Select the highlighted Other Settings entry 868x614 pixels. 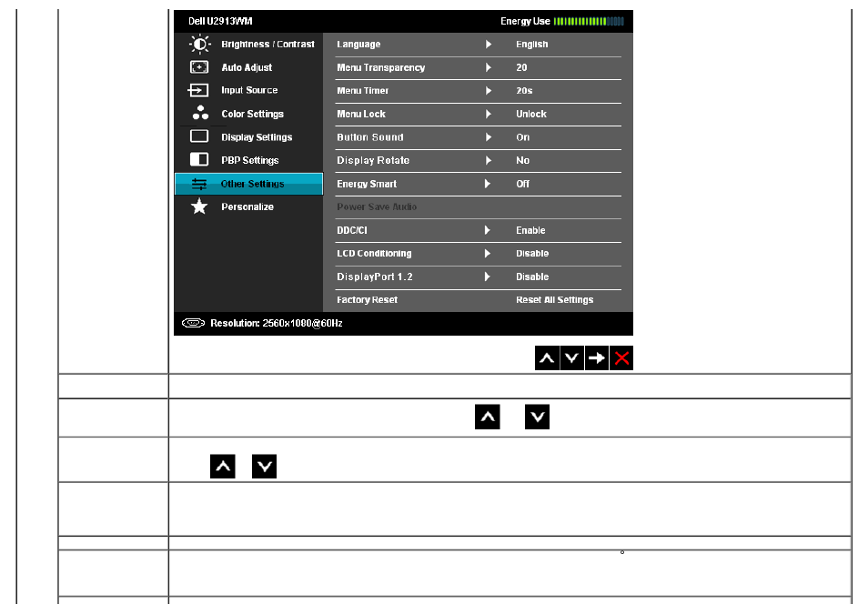(x=248, y=184)
